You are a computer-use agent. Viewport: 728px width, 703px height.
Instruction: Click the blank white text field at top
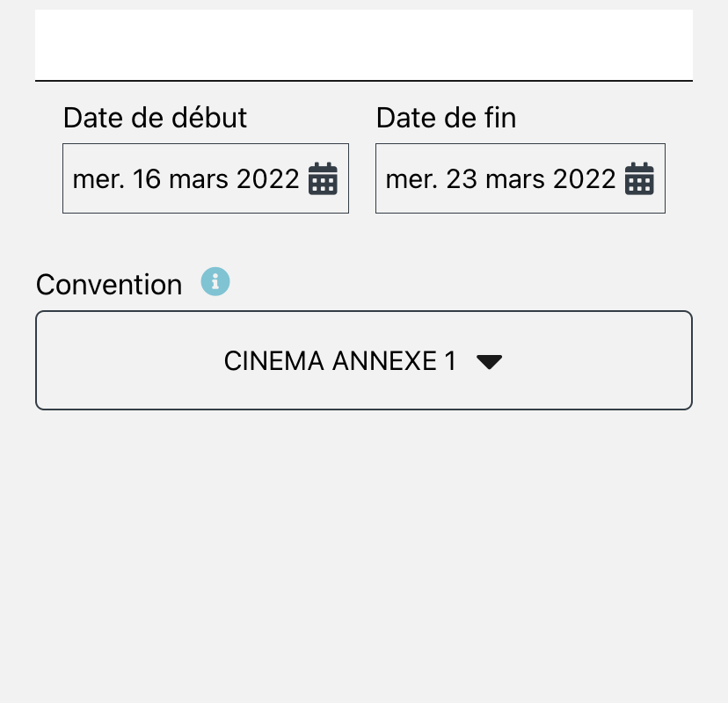tap(364, 45)
